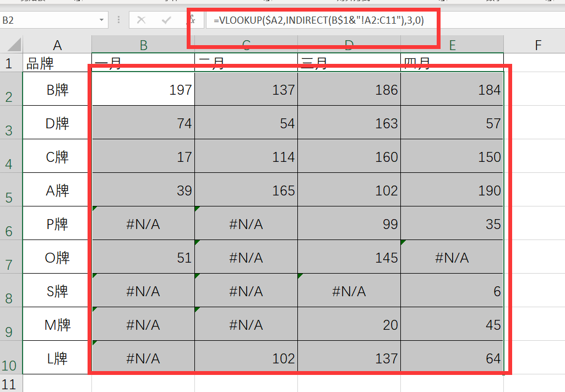
Task: Click the Enter checkmark icon in formula bar
Action: tap(166, 20)
